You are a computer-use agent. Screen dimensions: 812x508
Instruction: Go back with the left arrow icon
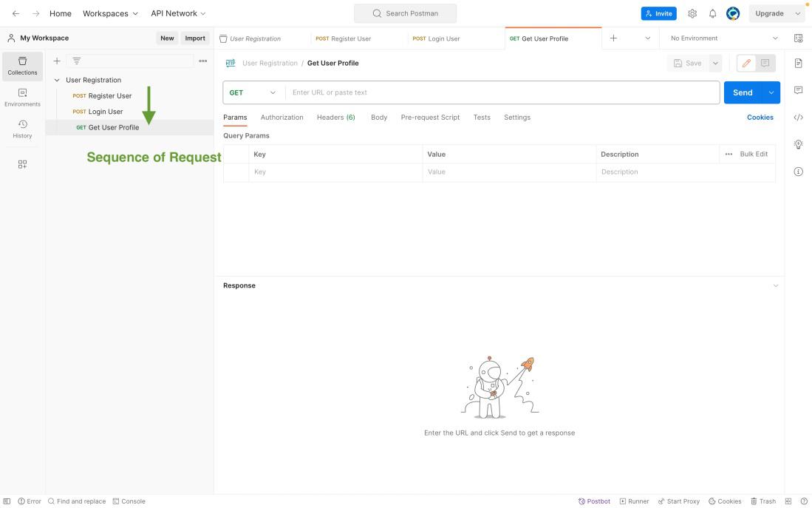click(x=16, y=13)
